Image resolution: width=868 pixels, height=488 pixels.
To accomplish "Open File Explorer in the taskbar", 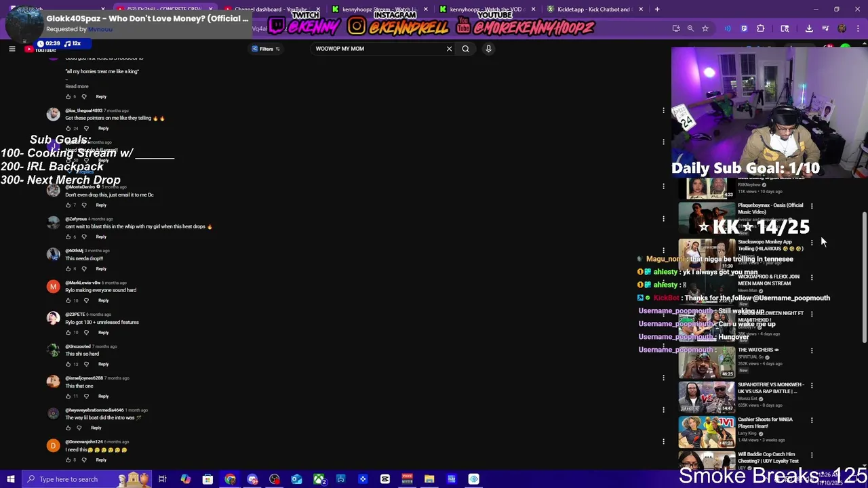I will coord(429,479).
